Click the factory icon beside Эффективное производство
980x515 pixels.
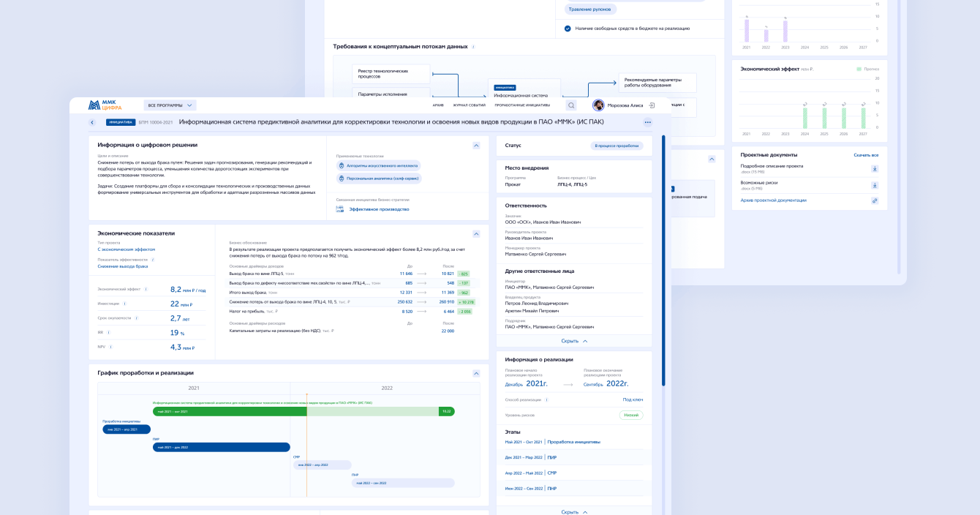coord(340,209)
